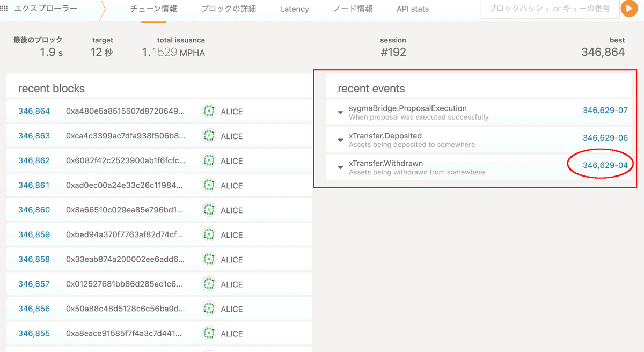Click ALICE name on block 346,860 row
The height and width of the screenshot is (352, 644).
(232, 210)
